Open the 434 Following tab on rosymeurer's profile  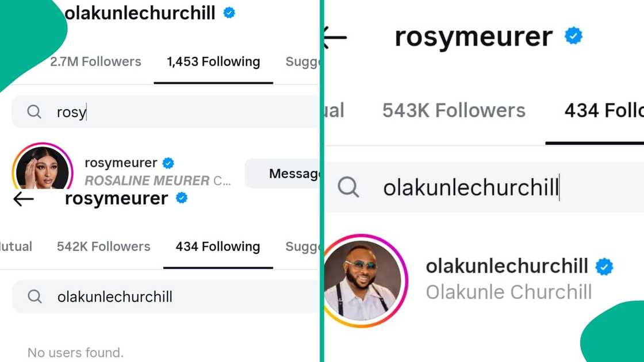[217, 247]
